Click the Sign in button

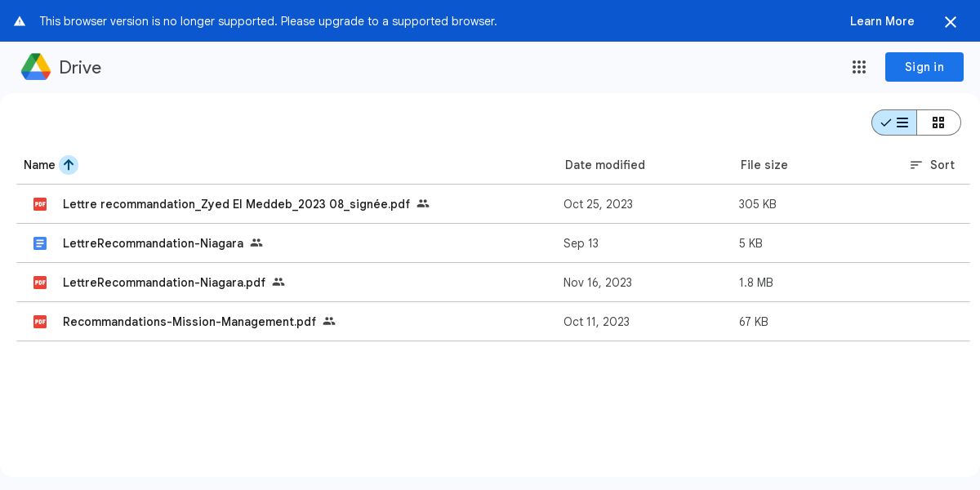(x=924, y=67)
